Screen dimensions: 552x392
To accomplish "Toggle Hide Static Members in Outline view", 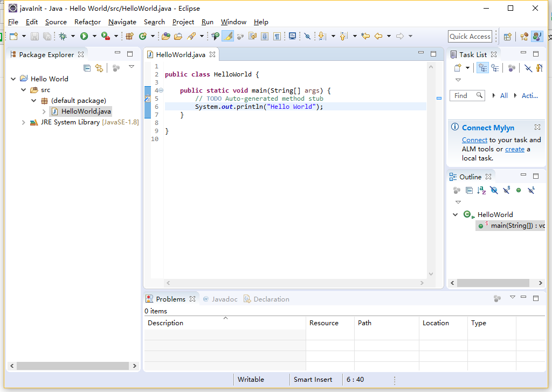I will pyautogui.click(x=506, y=190).
